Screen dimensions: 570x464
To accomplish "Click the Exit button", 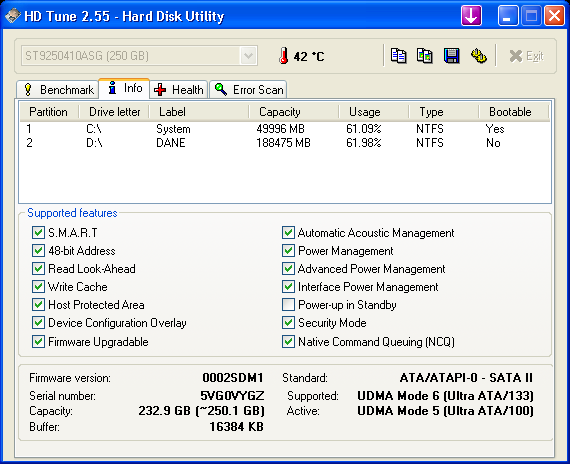I will pyautogui.click(x=526, y=56).
